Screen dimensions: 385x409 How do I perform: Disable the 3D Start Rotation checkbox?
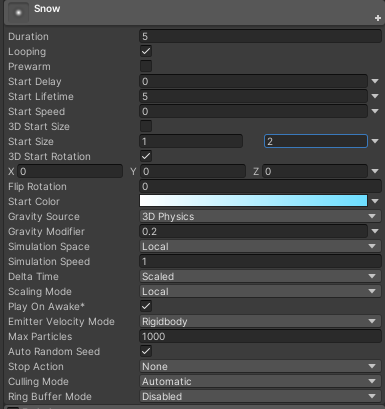(146, 156)
